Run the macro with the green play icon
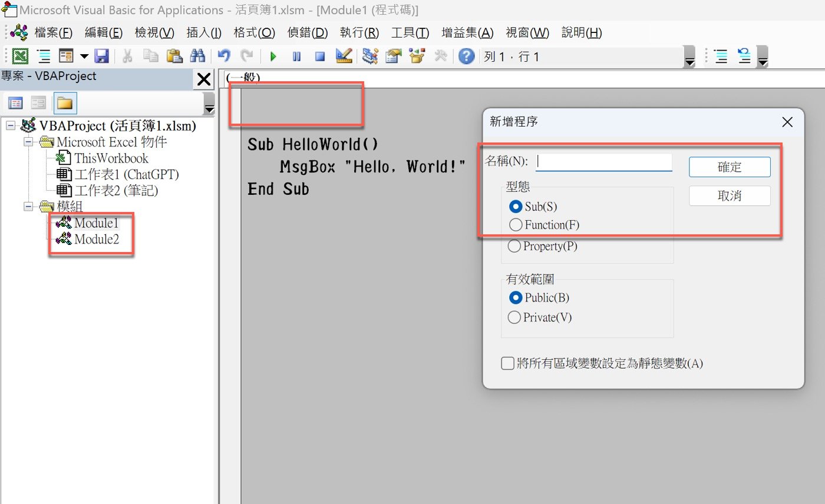The height and width of the screenshot is (504, 825). [273, 57]
